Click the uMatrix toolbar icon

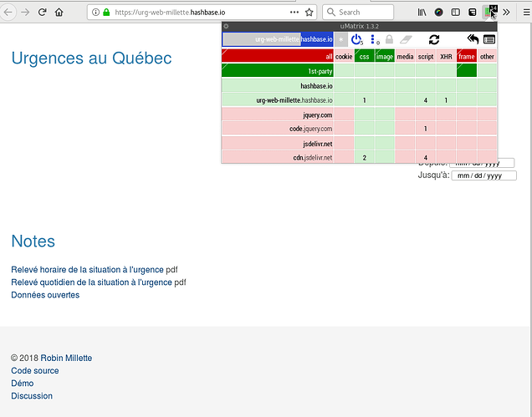pos(490,13)
